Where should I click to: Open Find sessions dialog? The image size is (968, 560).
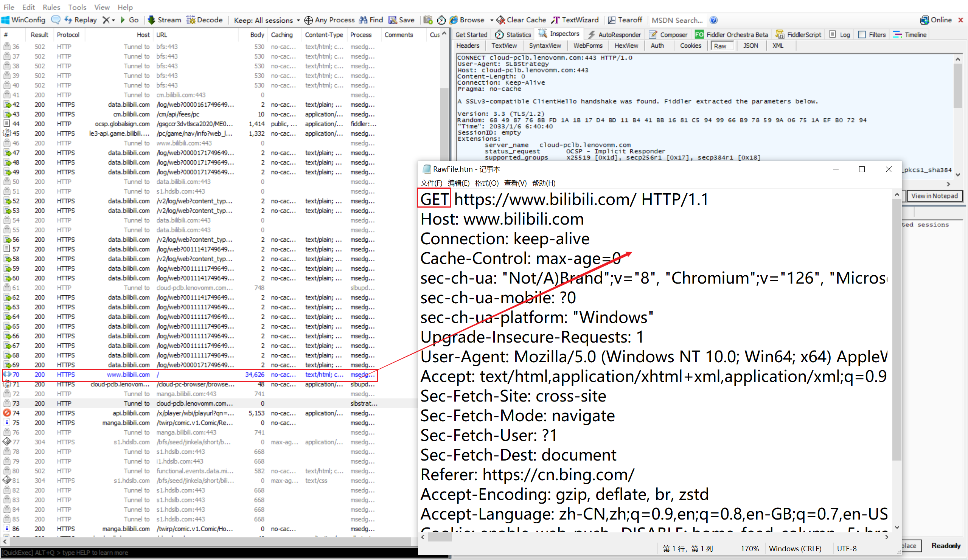pos(371,20)
